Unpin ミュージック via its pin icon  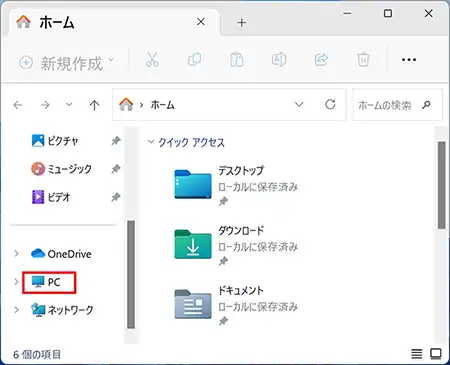click(116, 169)
